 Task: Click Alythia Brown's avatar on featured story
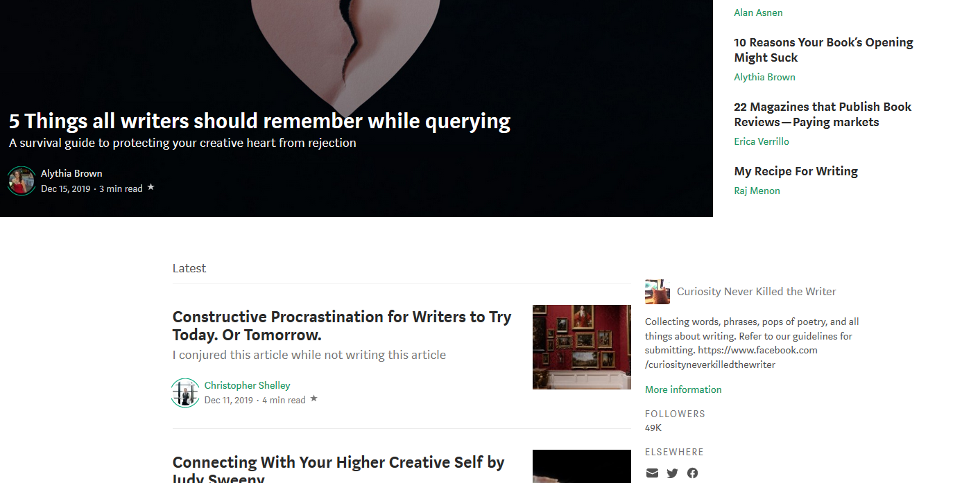[x=22, y=181]
